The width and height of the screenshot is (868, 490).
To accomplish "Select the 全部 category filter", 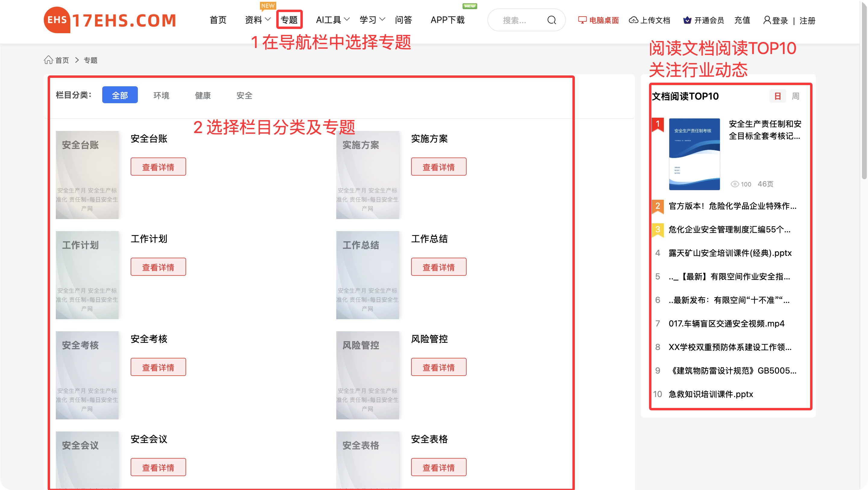I will (x=120, y=95).
